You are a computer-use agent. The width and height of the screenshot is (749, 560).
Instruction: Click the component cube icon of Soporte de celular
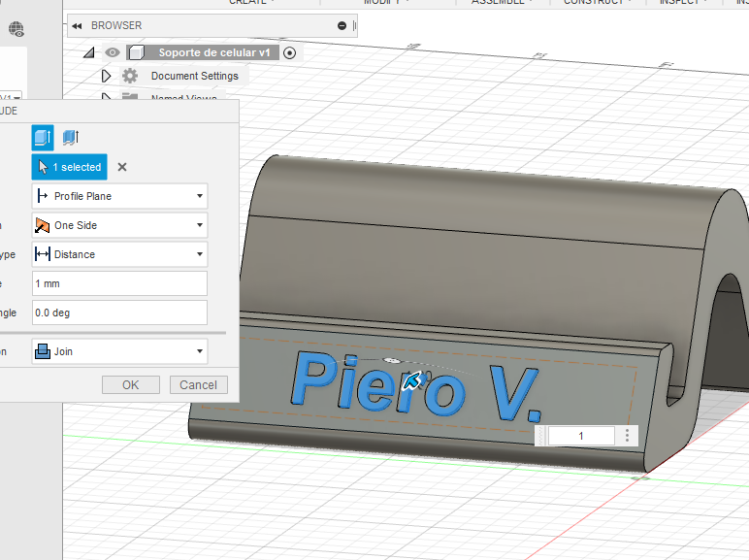pos(137,52)
